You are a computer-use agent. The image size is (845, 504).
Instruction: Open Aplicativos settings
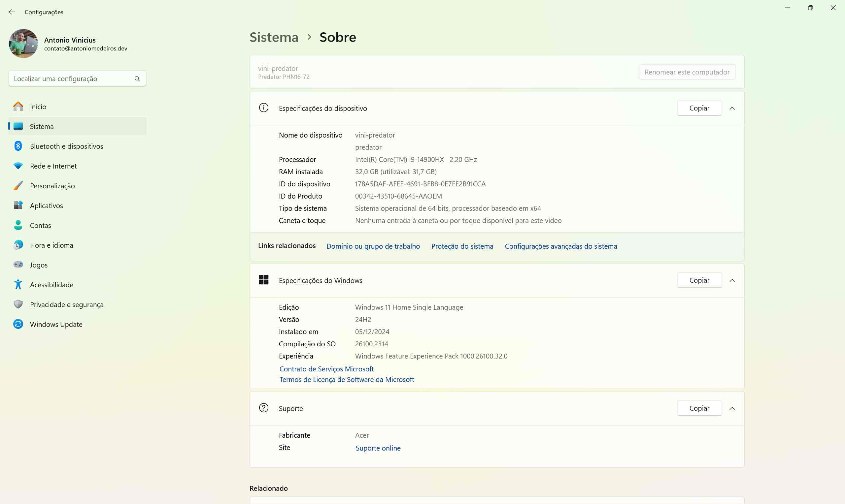[78, 205]
